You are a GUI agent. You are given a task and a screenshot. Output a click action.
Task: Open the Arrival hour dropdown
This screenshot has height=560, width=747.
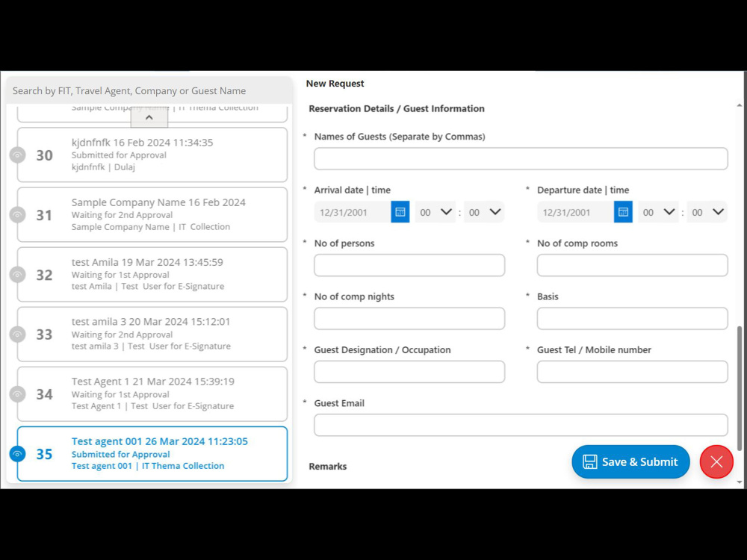(436, 212)
